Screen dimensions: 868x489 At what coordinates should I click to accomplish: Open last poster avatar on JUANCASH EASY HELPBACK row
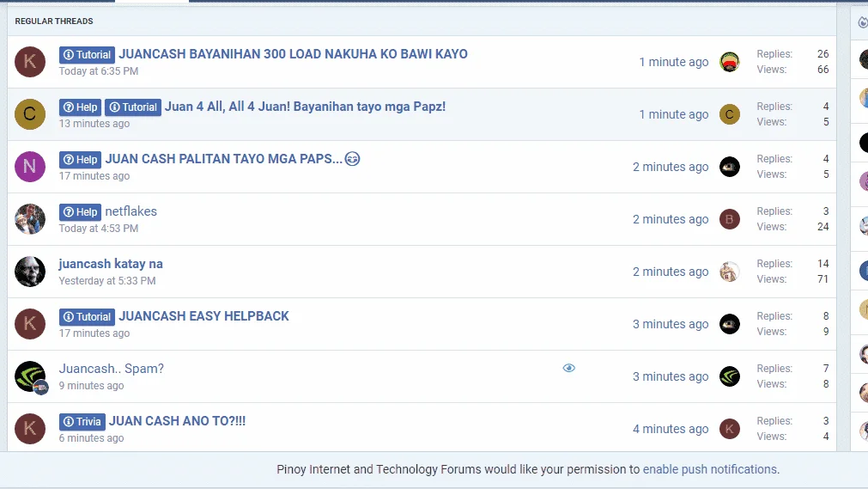click(730, 324)
